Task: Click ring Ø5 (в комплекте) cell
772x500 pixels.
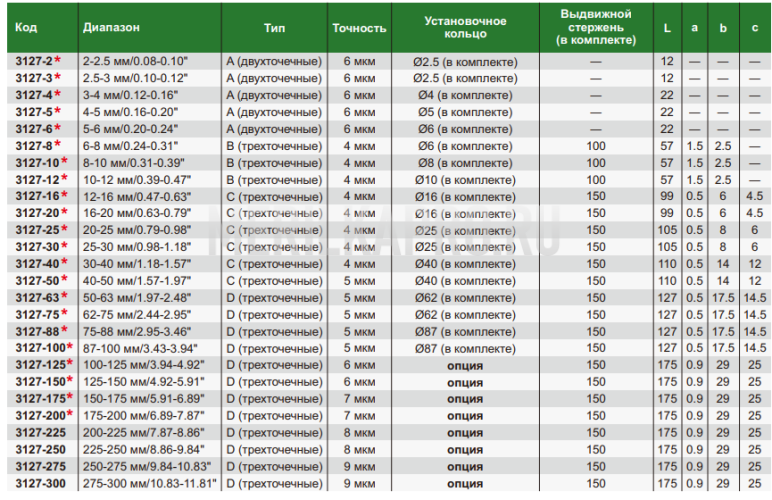Action: pos(465,112)
